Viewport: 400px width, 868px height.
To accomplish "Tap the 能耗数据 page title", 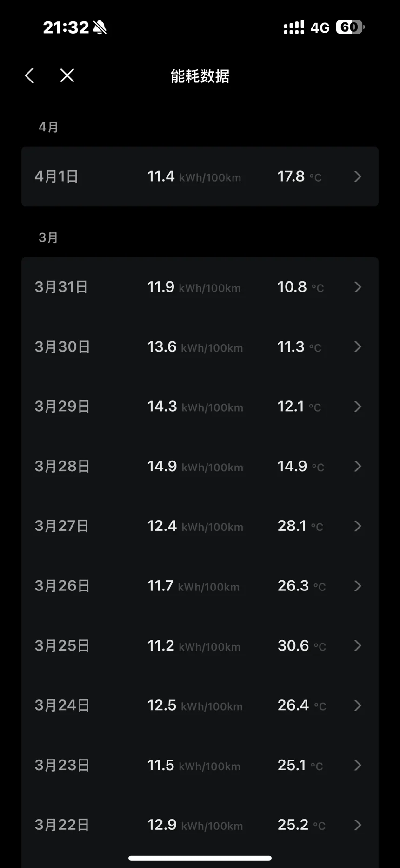I will tap(200, 76).
